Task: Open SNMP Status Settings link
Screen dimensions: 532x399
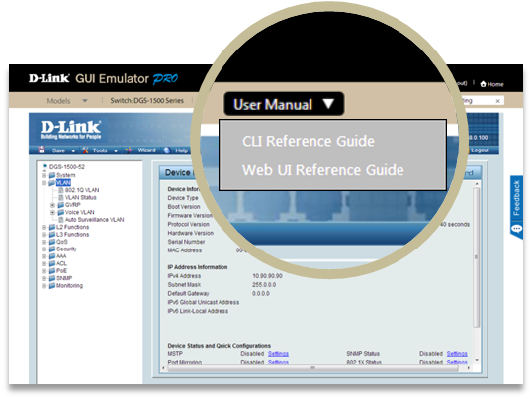Action: 457,354
